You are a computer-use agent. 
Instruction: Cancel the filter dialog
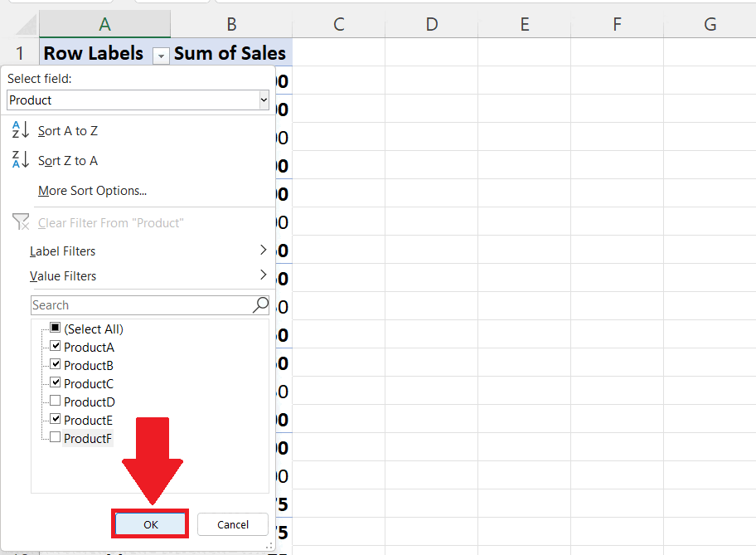click(232, 523)
